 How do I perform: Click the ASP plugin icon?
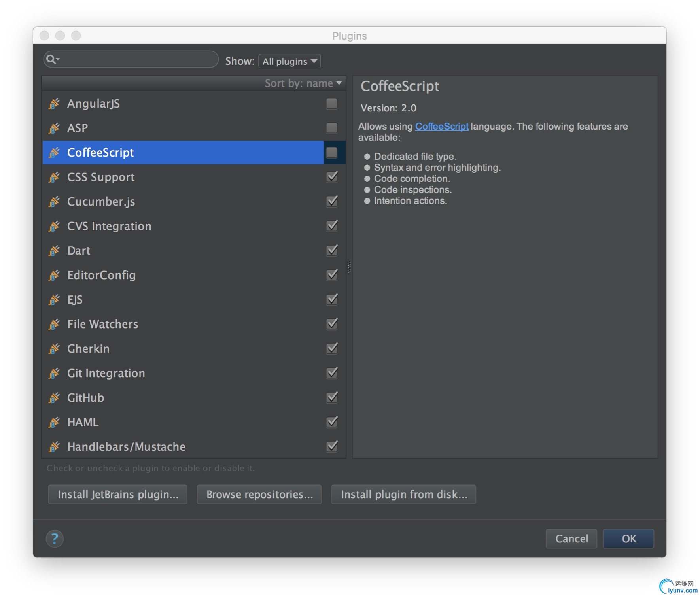[x=54, y=128]
